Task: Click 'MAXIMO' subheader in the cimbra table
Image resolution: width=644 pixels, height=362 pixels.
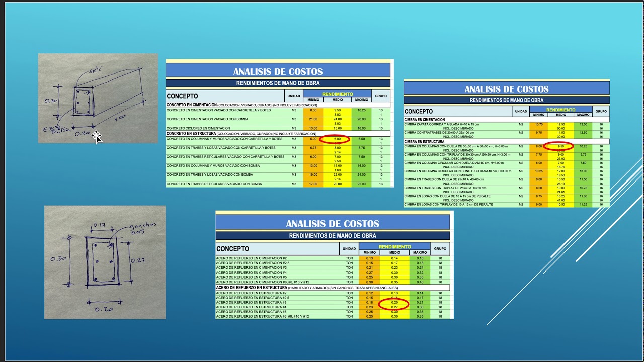Action: 584,115
